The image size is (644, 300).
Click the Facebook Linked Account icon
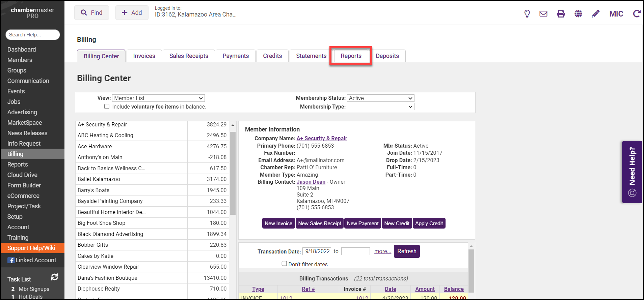tap(11, 260)
